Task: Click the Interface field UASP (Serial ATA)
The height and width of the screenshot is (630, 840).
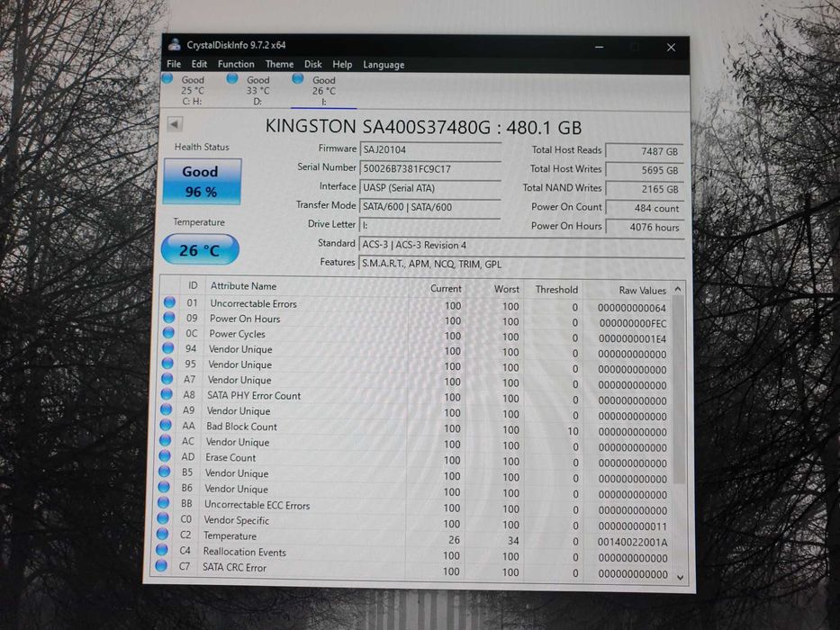Action: 430,187
